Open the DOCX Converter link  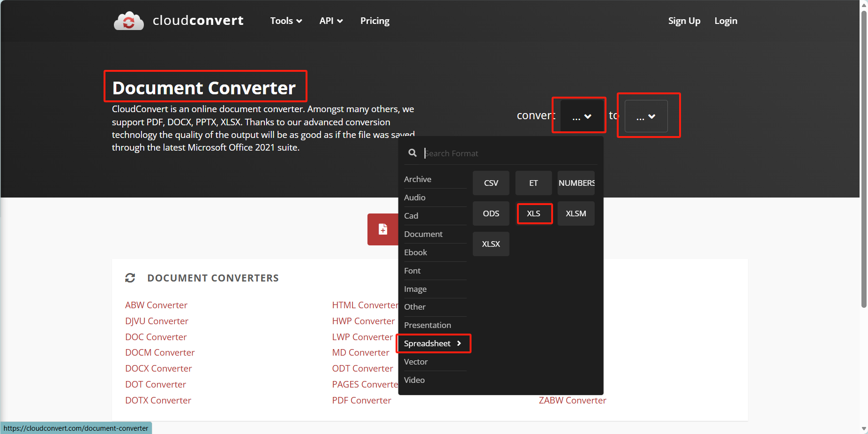coord(158,368)
